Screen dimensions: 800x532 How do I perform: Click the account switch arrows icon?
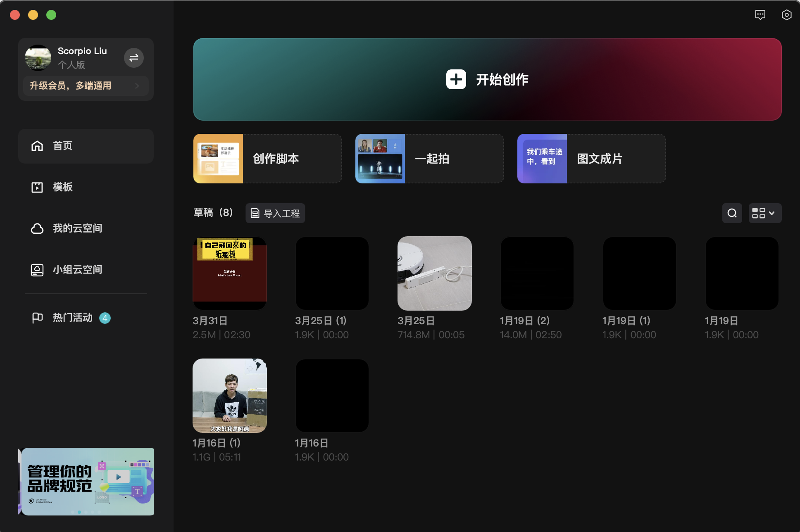pyautogui.click(x=133, y=58)
